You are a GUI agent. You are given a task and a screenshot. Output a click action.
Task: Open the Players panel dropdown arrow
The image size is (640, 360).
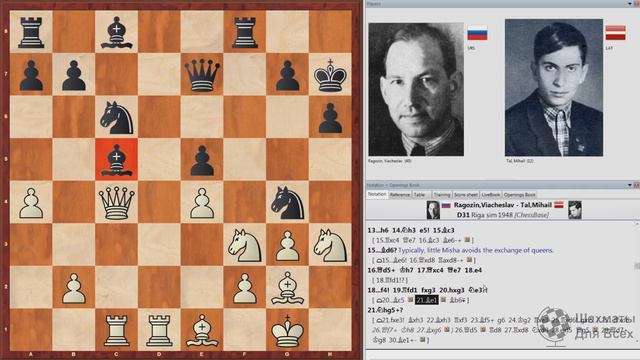coord(629,4)
